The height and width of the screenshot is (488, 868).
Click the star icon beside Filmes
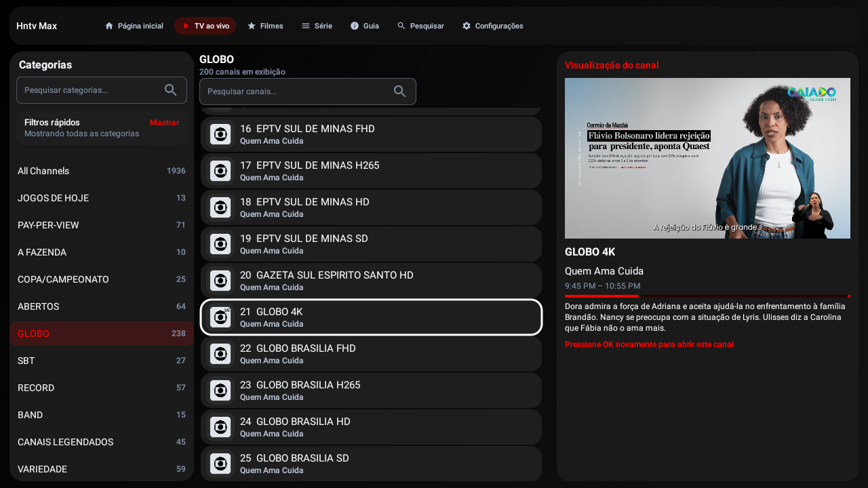tap(252, 26)
